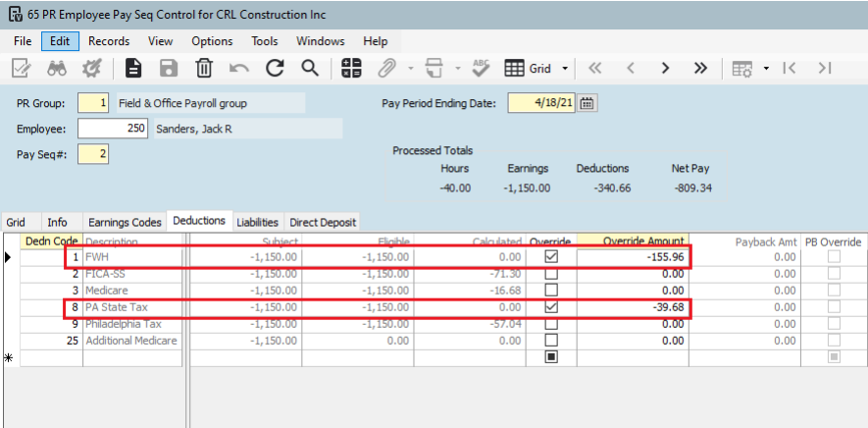Uncheck the Override checkbox for FWH
Screen dimensions: 868x428
coord(551,256)
